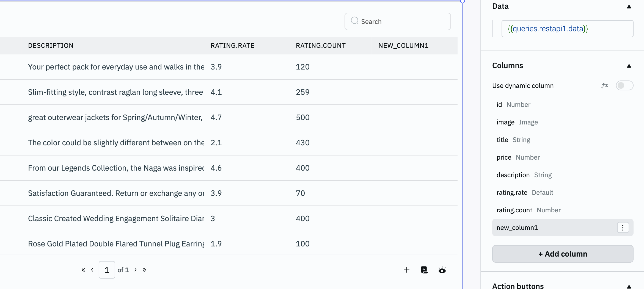Click the RATING.COUNT column header
The height and width of the screenshot is (289, 644).
(x=321, y=46)
